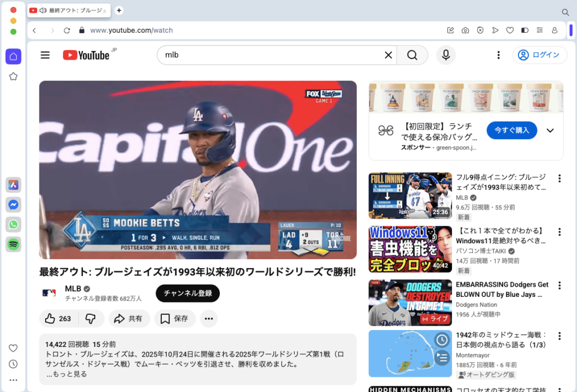Clear the mlb search text
This screenshot has height=392, width=577.
coord(388,55)
